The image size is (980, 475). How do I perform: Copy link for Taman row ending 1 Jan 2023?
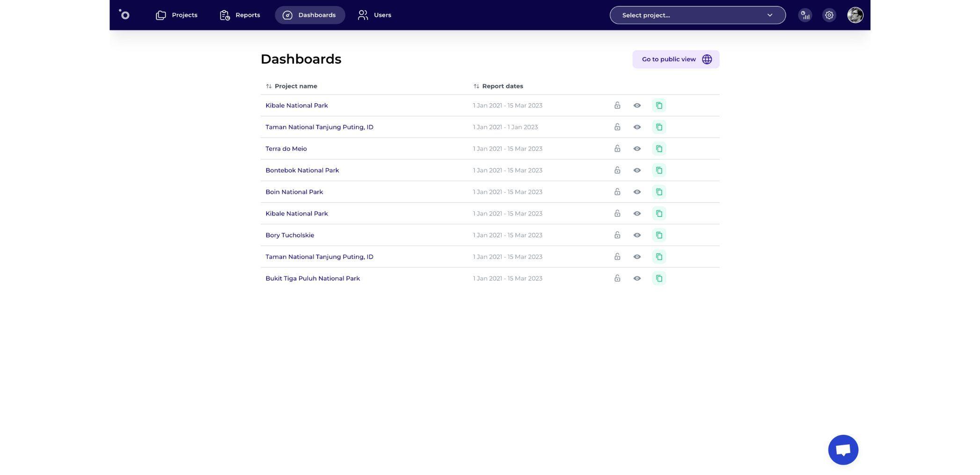(x=659, y=127)
